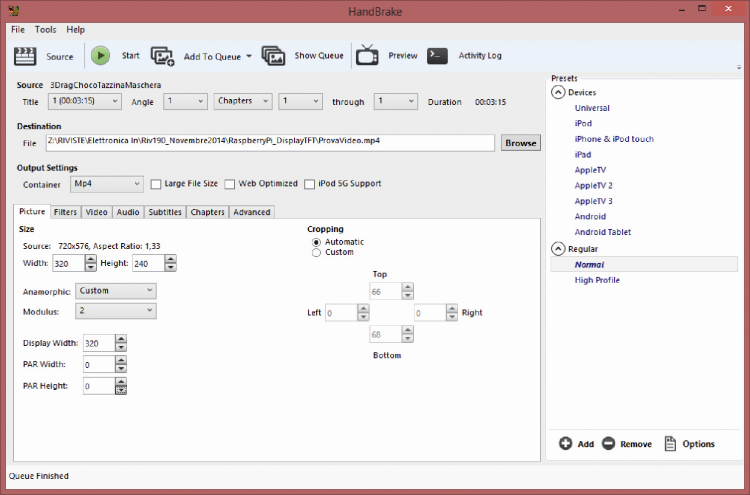This screenshot has width=750, height=495.
Task: Enable the Large File Size checkbox
Action: tap(156, 184)
